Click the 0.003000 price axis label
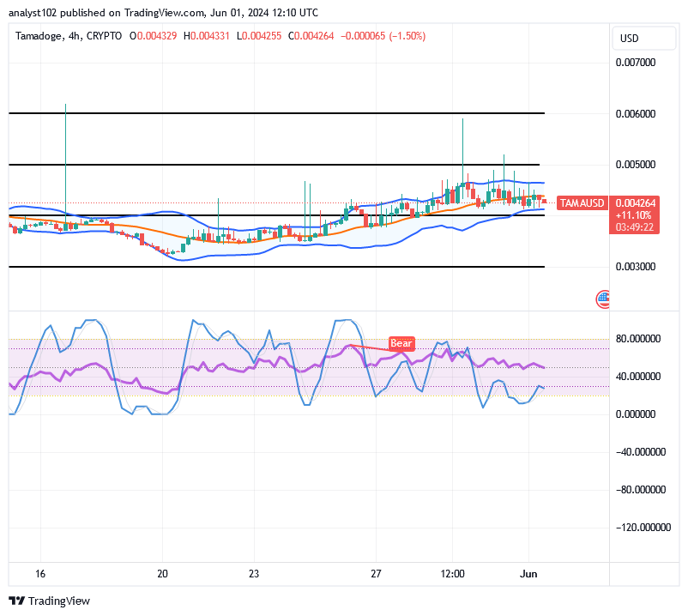The width and height of the screenshot is (688, 616). coord(636,267)
